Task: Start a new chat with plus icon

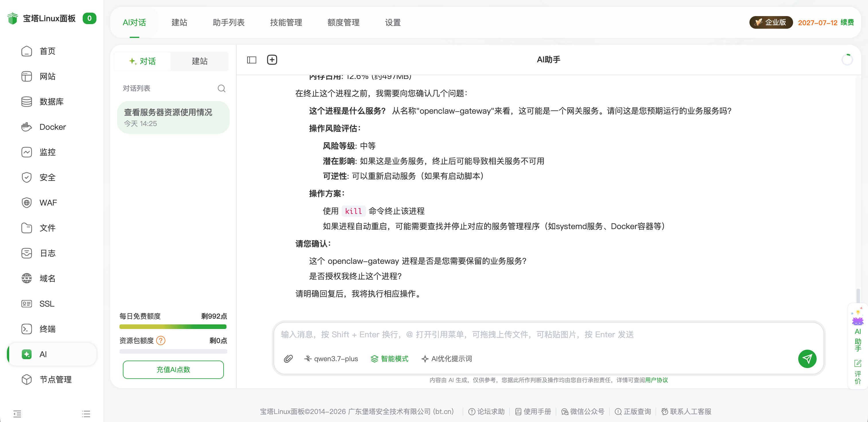Action: click(x=272, y=60)
